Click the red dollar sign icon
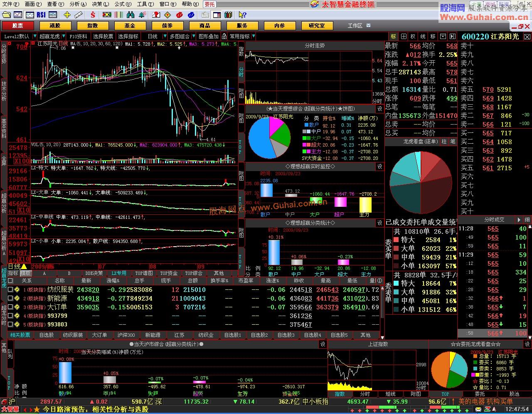The image size is (532, 414). click(x=93, y=15)
